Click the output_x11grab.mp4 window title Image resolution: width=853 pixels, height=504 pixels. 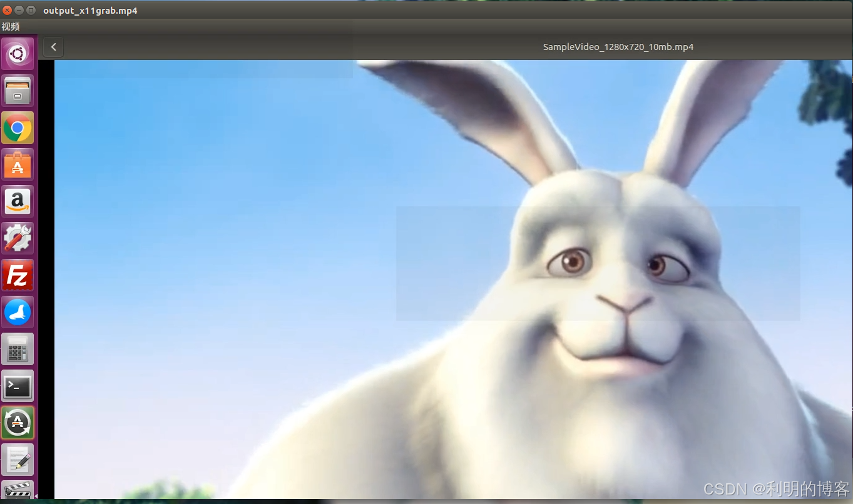[x=90, y=10]
